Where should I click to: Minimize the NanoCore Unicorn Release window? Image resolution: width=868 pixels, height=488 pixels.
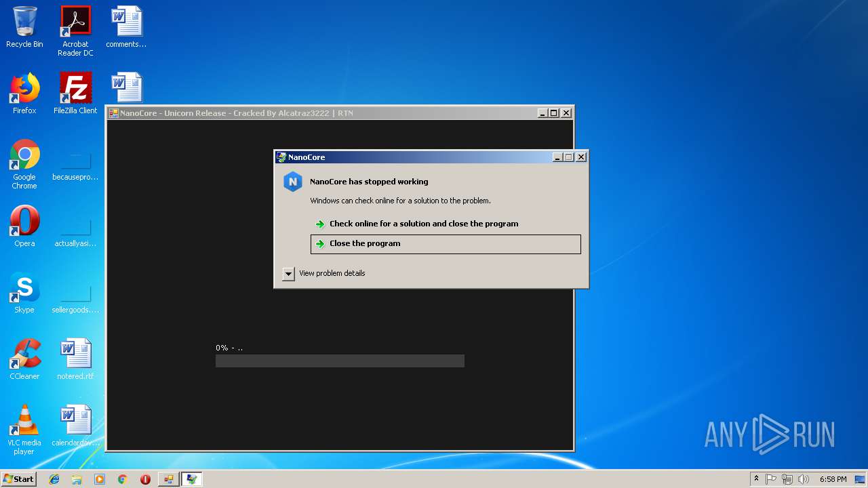[x=542, y=113]
